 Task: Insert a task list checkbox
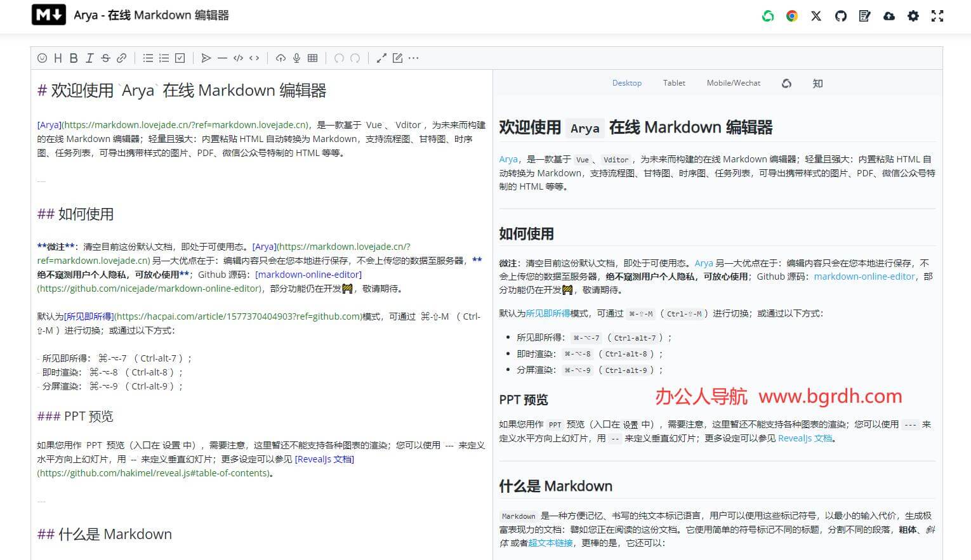tap(180, 58)
